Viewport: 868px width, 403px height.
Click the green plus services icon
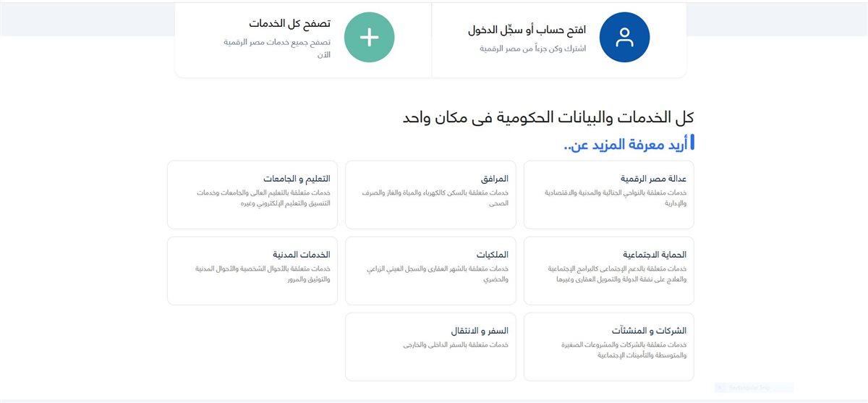click(x=369, y=38)
